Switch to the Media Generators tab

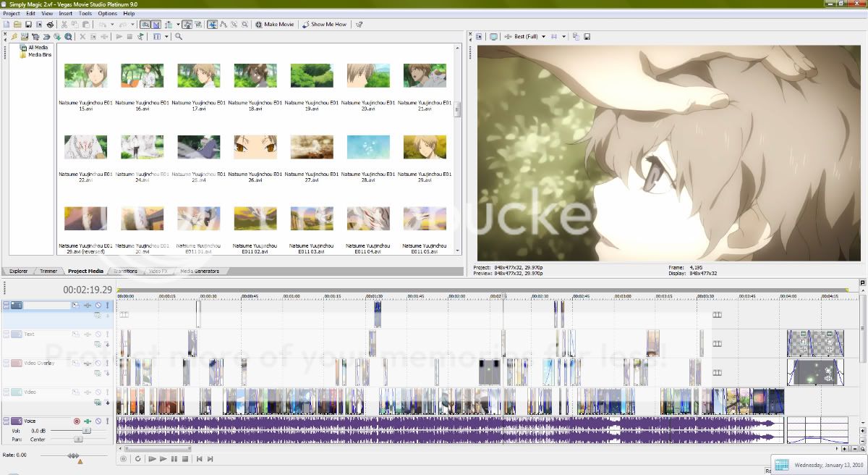click(199, 271)
